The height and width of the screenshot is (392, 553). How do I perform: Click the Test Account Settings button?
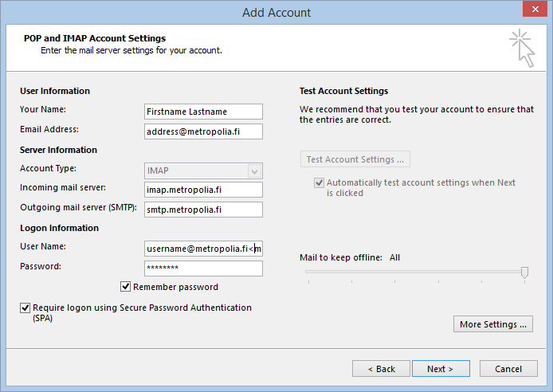point(355,159)
